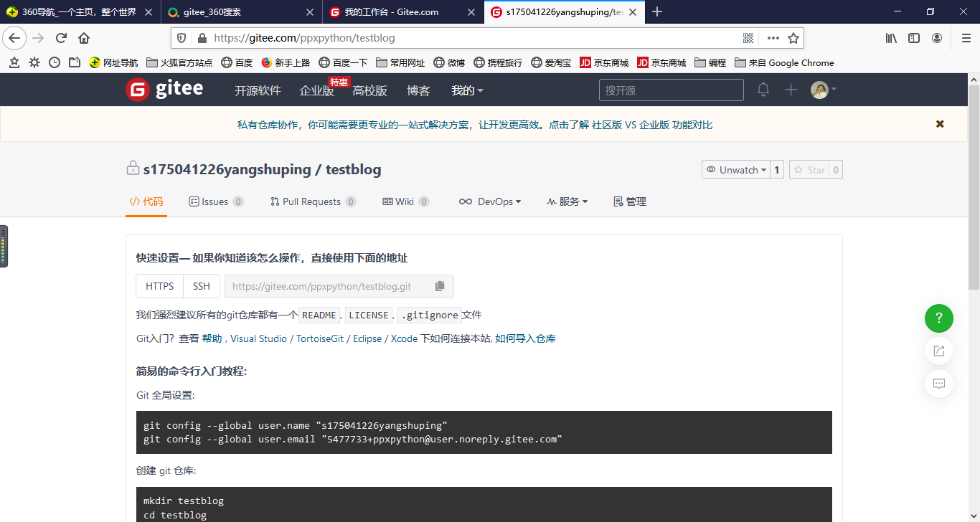
Task: Click the README file button
Action: 319,315
